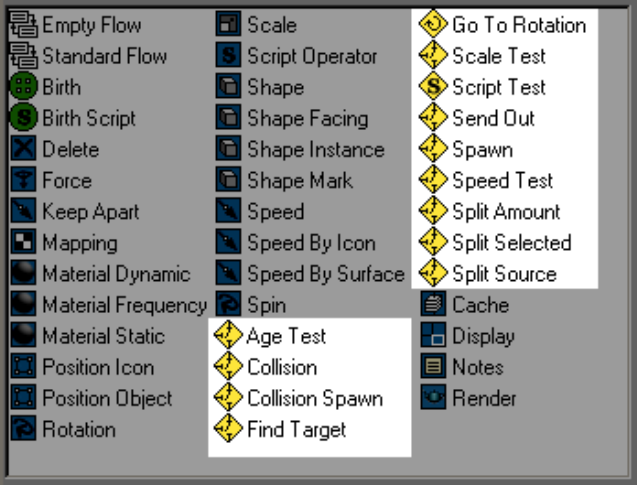637x485 pixels.
Task: Choose the Shape Instance operator
Action: point(315,149)
